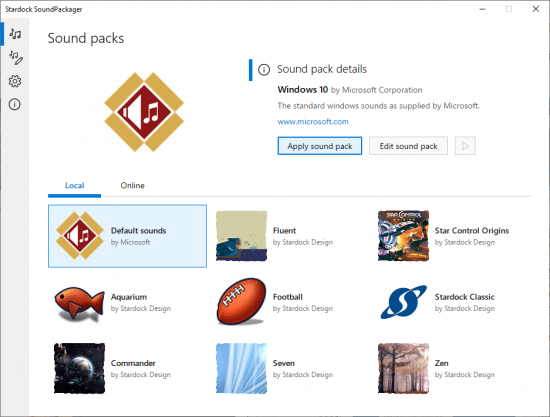Select the Stardock Classic logo icon

point(403,302)
